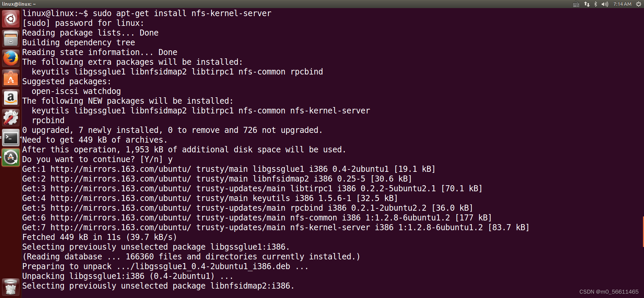Open System Settings from the launcher

coord(10,118)
